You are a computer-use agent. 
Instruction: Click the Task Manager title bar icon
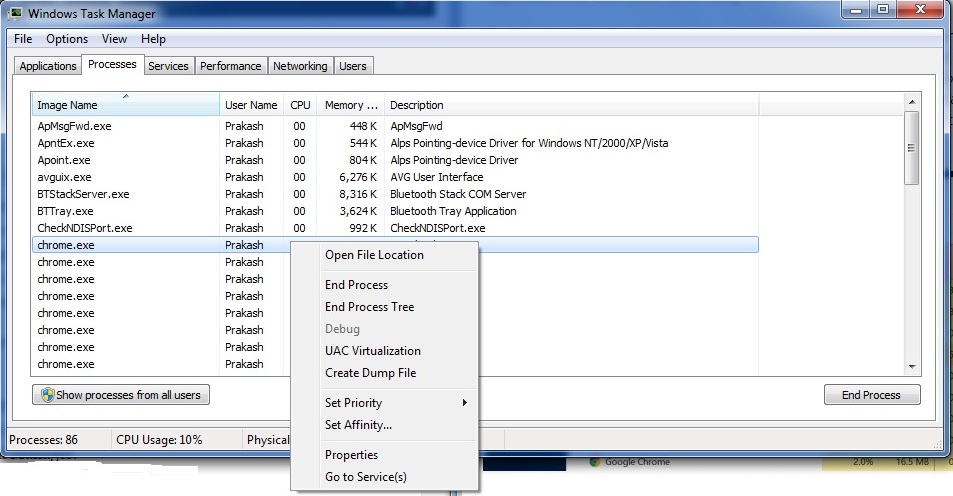(15, 13)
